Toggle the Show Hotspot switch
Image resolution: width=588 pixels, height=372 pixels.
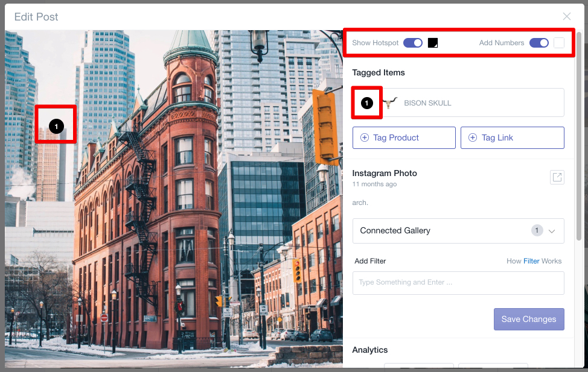pos(412,43)
